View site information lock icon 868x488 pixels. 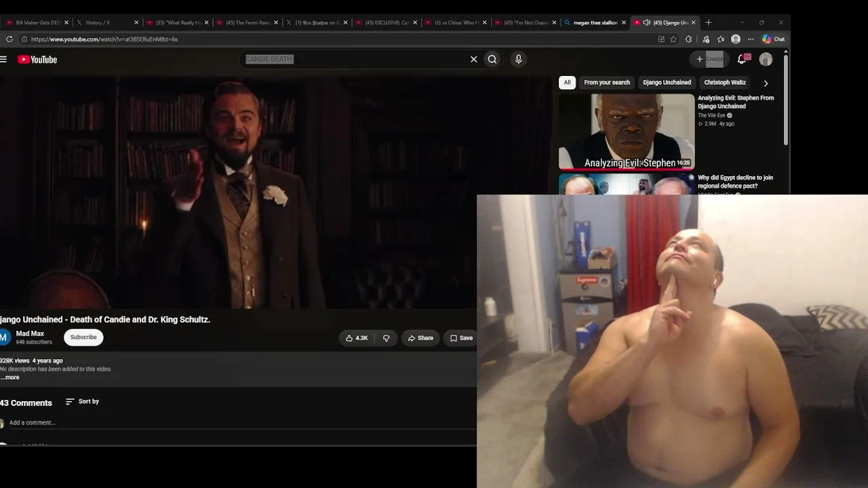[x=24, y=39]
